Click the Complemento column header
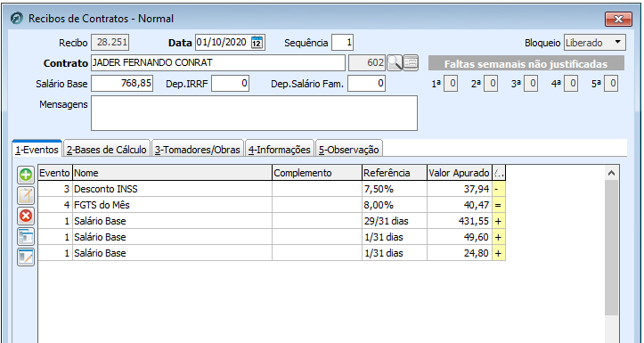Screen dimensions: 644x343 pos(317,173)
